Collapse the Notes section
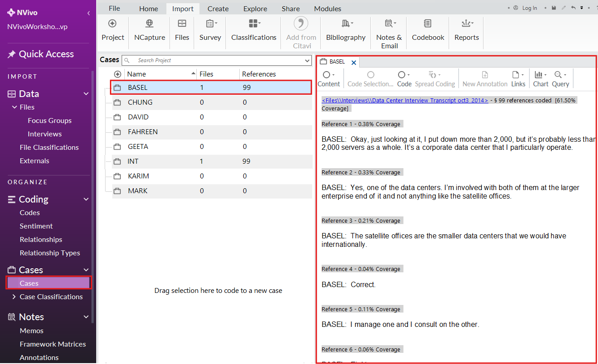Screen dimensions: 598x364 click(86, 317)
